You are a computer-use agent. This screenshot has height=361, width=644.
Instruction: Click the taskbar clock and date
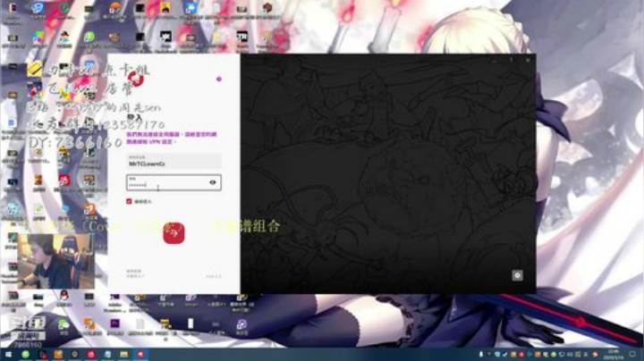(x=614, y=354)
